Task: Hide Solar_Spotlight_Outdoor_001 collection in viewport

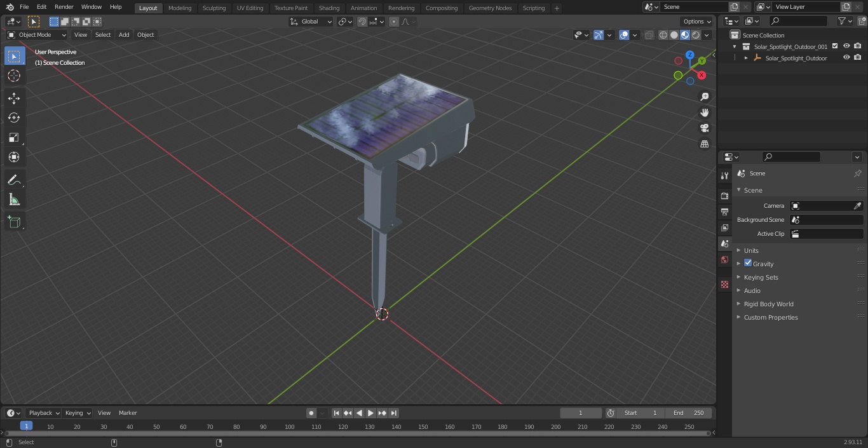Action: [x=846, y=46]
